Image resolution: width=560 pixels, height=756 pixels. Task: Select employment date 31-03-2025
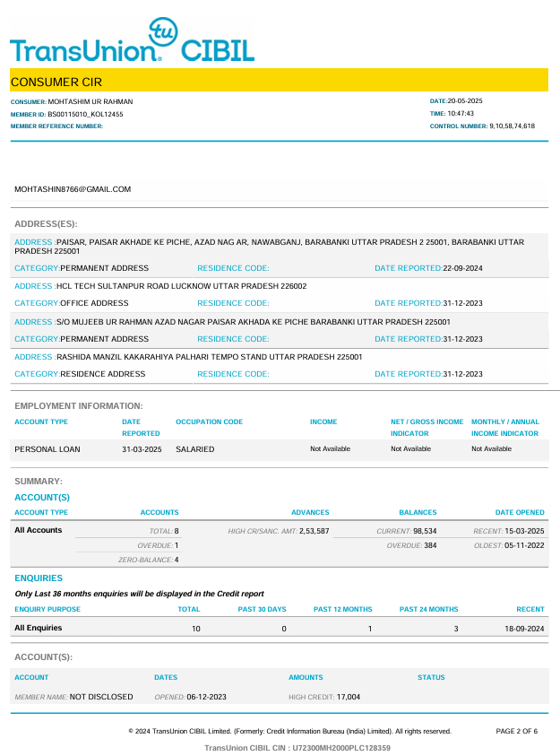[x=142, y=449]
